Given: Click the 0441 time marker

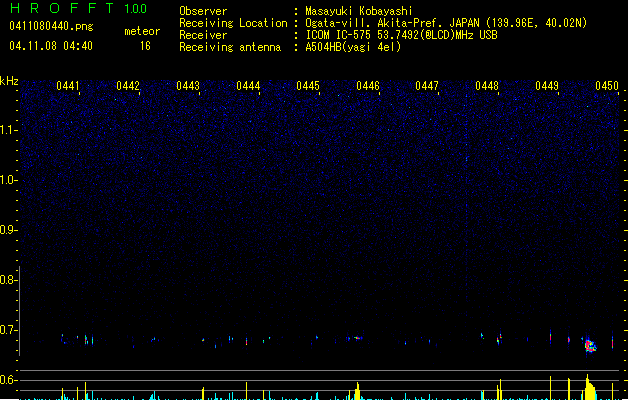Looking at the screenshot, I should [68, 86].
